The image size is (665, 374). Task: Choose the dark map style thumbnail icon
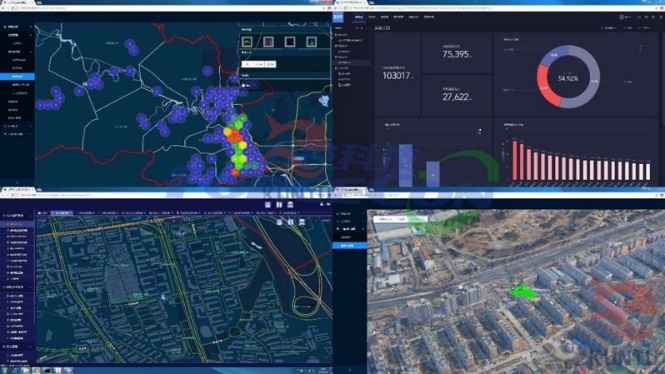290,42
